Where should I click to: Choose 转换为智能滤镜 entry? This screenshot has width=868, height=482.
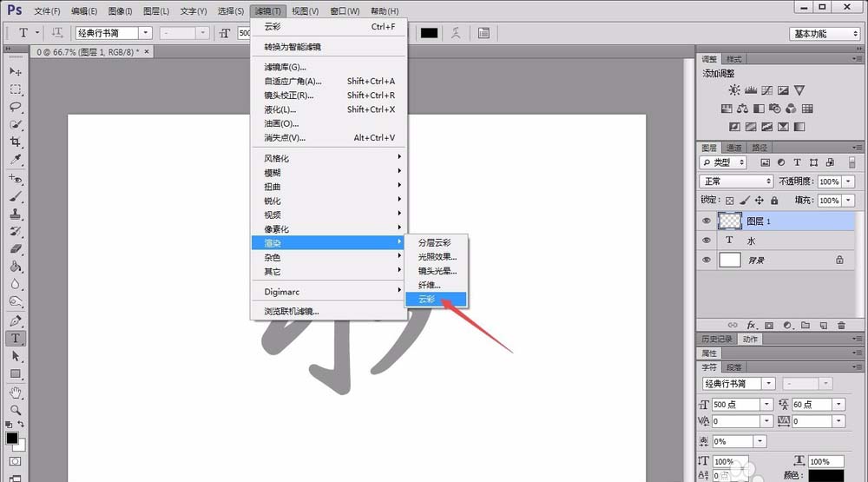coord(329,47)
